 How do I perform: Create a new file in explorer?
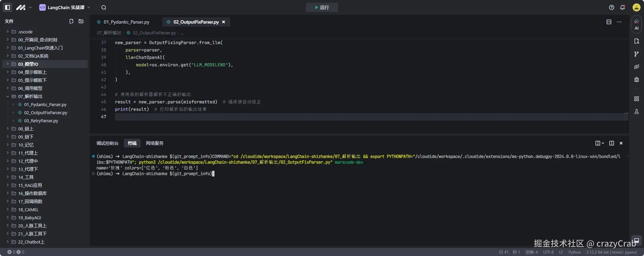[x=71, y=21]
